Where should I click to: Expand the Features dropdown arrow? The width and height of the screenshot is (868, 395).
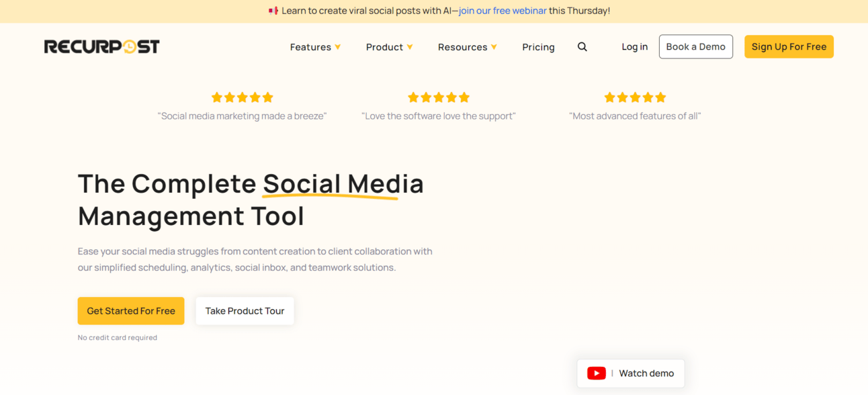[x=338, y=47]
